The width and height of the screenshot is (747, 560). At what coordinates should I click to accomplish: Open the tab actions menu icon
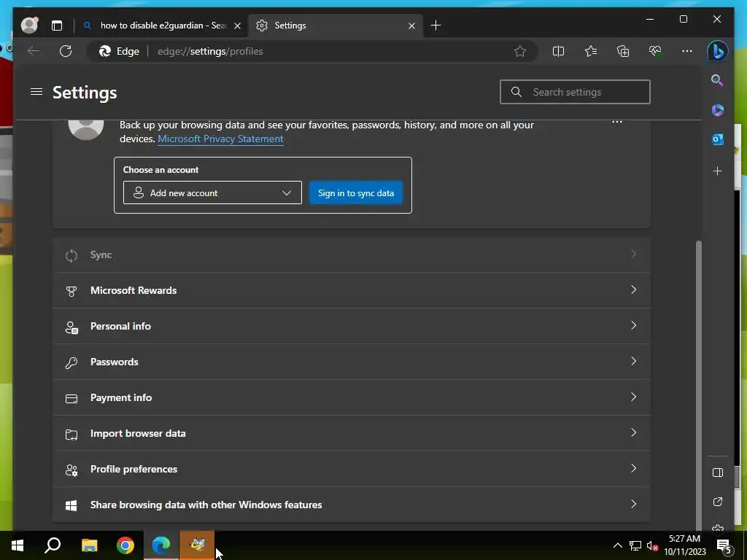[57, 26]
